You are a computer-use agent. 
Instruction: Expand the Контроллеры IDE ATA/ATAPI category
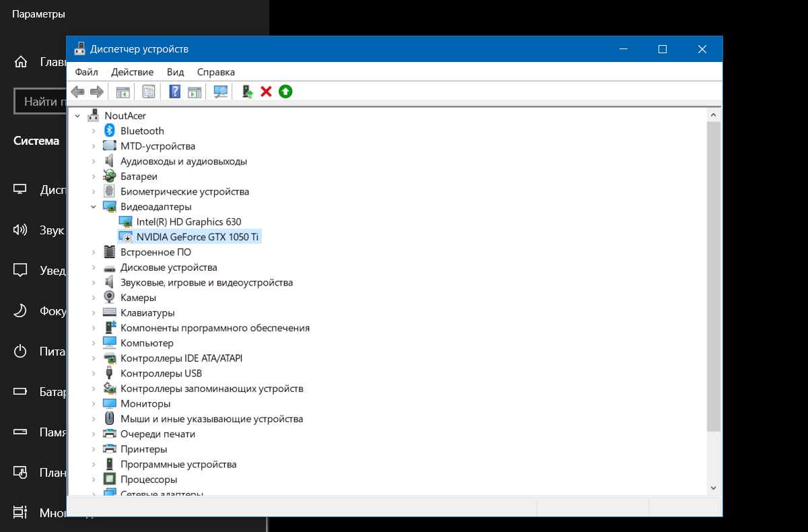point(94,358)
